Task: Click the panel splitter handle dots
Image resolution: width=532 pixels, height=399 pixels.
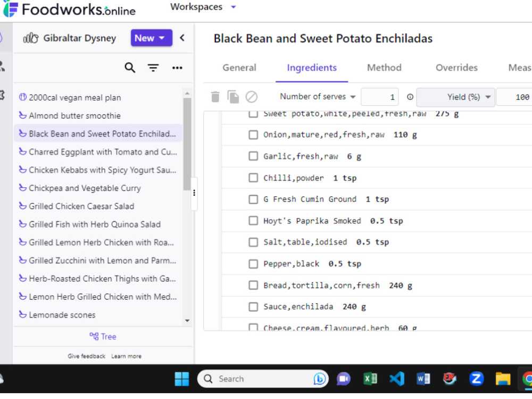Action: click(194, 193)
